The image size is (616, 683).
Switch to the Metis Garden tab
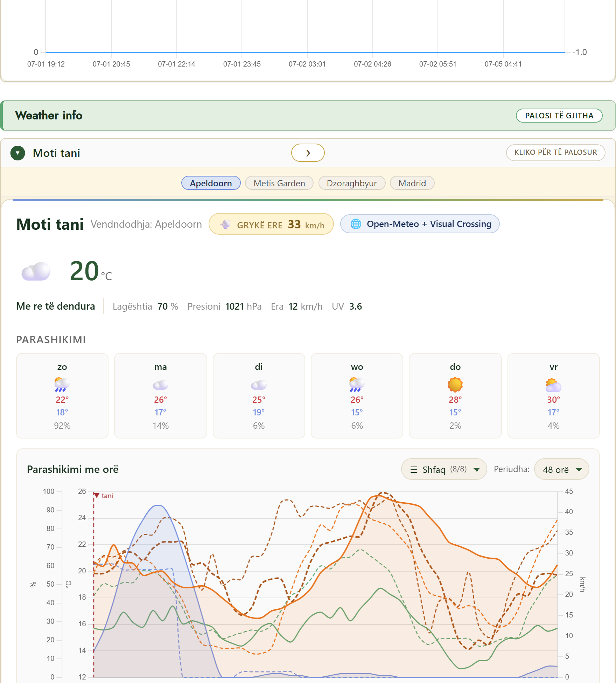pyautogui.click(x=279, y=183)
